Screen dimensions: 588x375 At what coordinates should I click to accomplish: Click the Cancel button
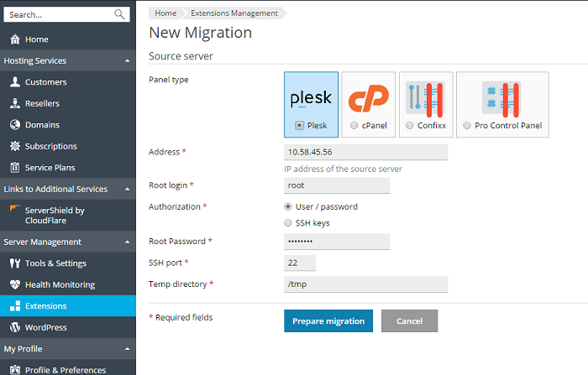coord(409,321)
